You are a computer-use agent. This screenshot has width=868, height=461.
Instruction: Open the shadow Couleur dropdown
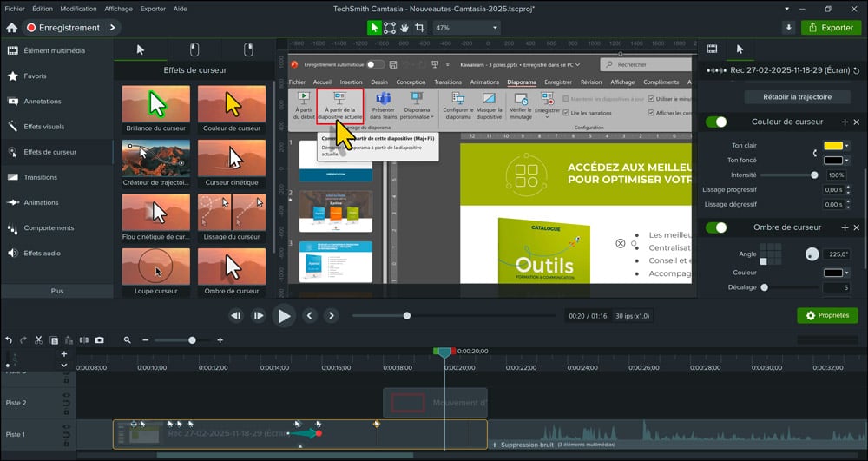pos(847,273)
